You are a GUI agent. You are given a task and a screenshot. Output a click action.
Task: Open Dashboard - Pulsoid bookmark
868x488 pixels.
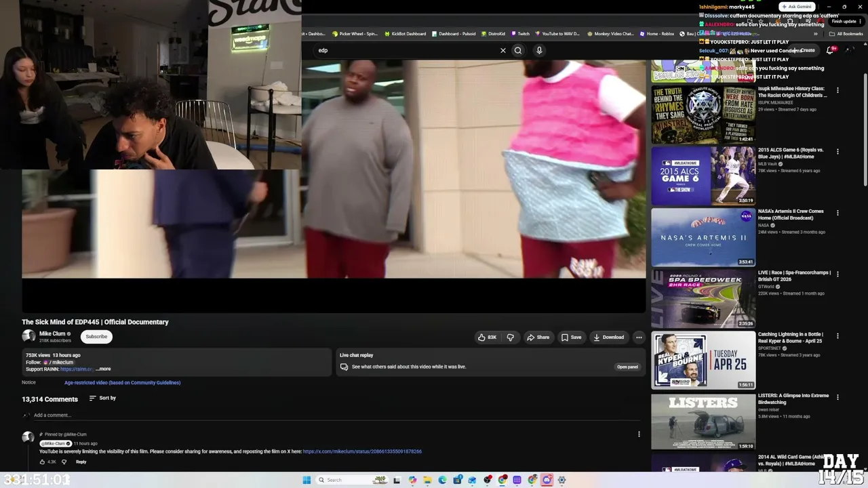click(454, 33)
